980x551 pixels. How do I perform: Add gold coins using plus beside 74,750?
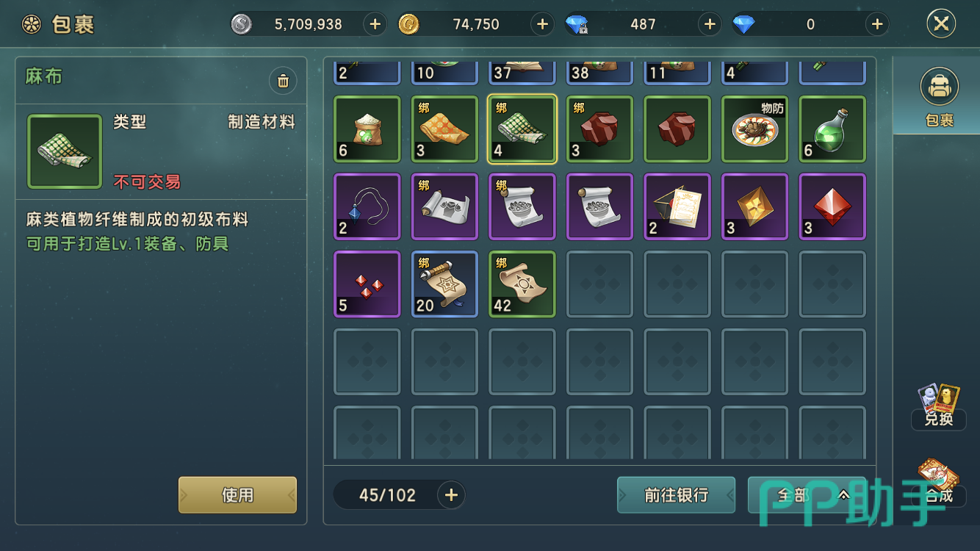pos(542,24)
